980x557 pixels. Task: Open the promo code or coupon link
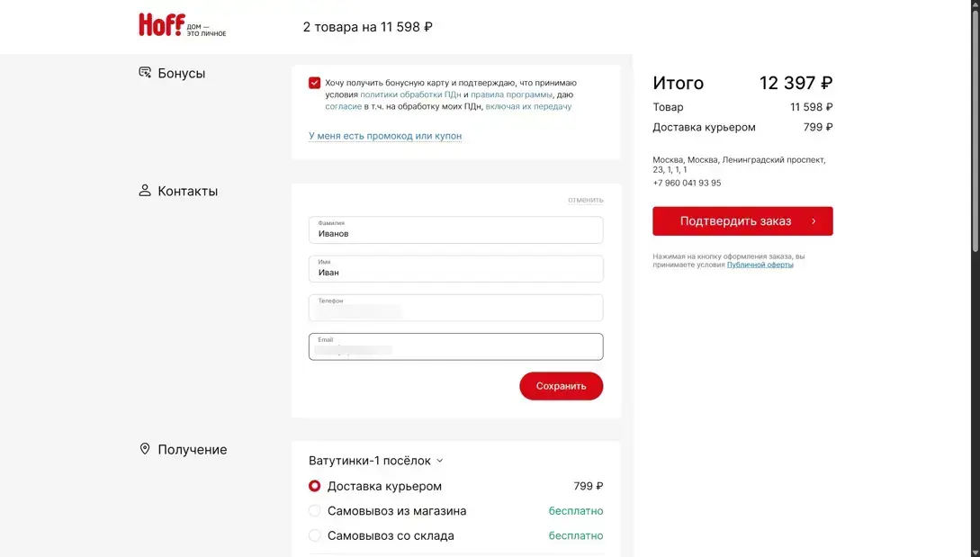tap(385, 136)
